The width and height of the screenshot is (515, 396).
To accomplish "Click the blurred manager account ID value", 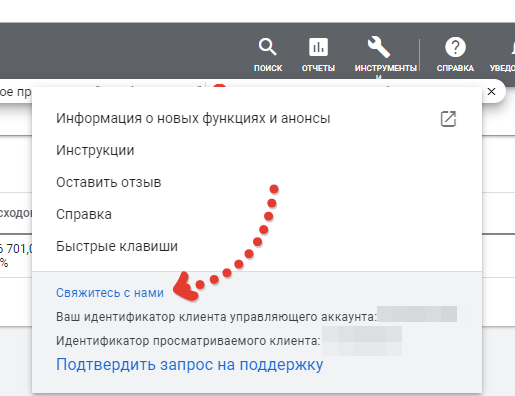I will (417, 314).
